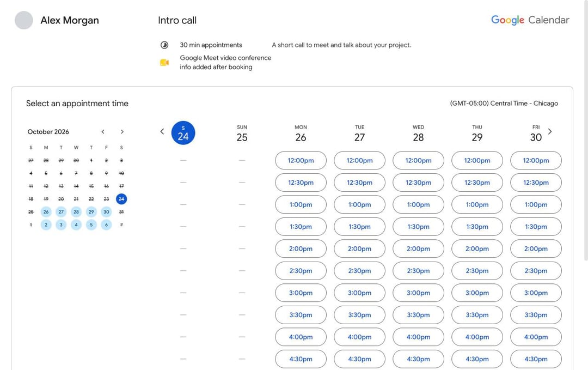Click the Central Time - Chicago timezone label
This screenshot has width=588, height=370.
point(504,103)
